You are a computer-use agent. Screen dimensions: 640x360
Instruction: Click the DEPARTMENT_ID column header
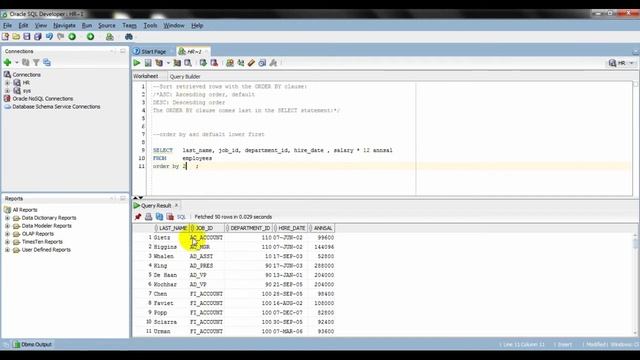click(250, 228)
